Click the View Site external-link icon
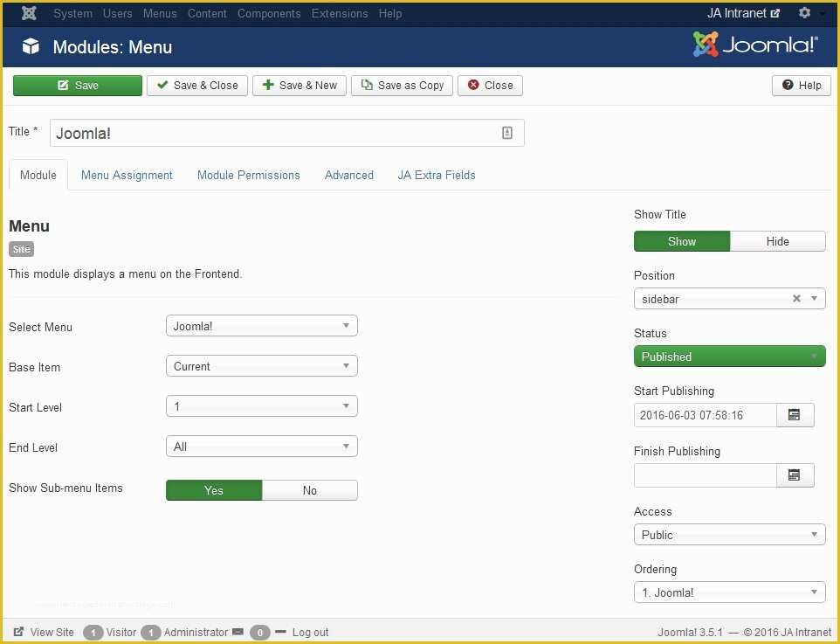The image size is (840, 644). point(18,632)
